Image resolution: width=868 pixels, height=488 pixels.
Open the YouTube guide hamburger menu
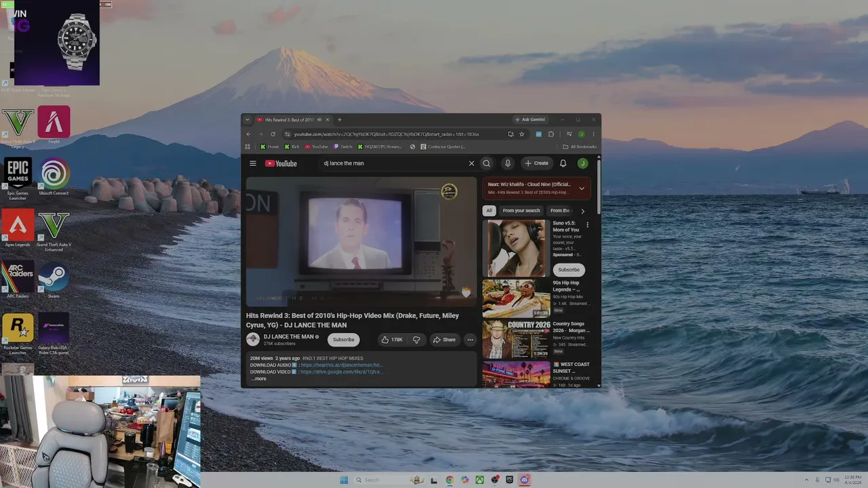253,163
